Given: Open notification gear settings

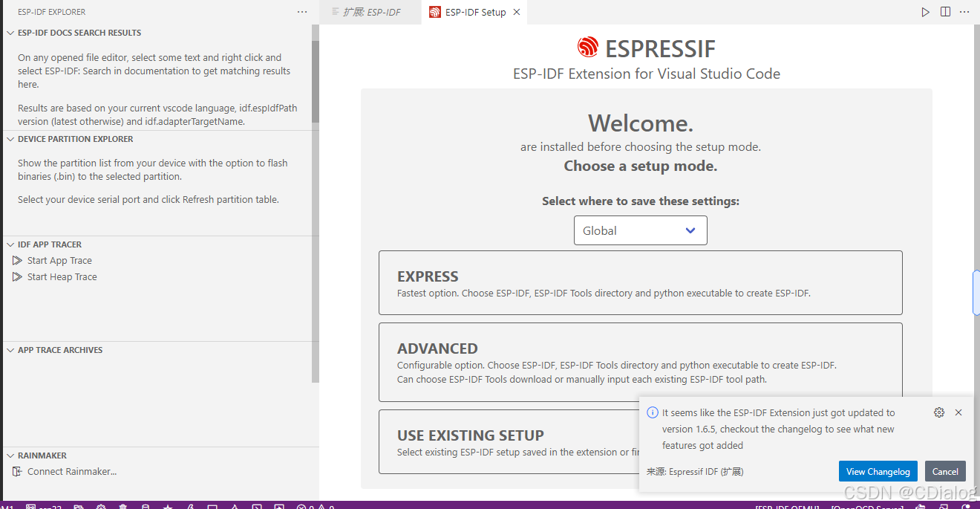Looking at the screenshot, I should coord(939,412).
